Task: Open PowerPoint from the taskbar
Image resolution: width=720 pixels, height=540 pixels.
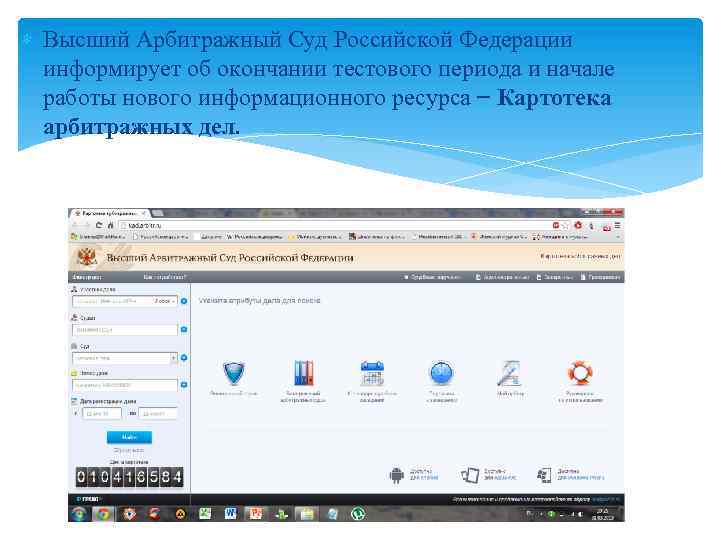Action: 255,513
